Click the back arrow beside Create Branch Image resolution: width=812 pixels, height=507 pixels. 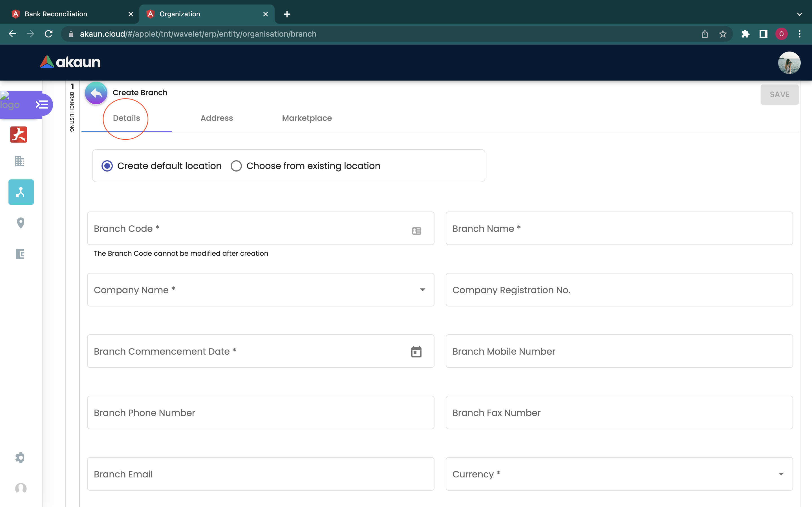click(x=96, y=93)
